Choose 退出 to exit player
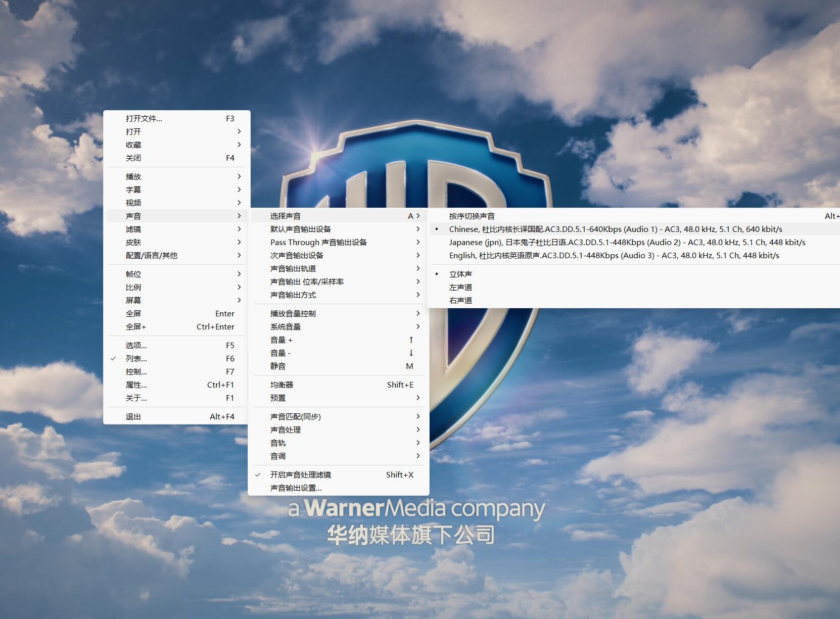The width and height of the screenshot is (840, 619). click(177, 416)
